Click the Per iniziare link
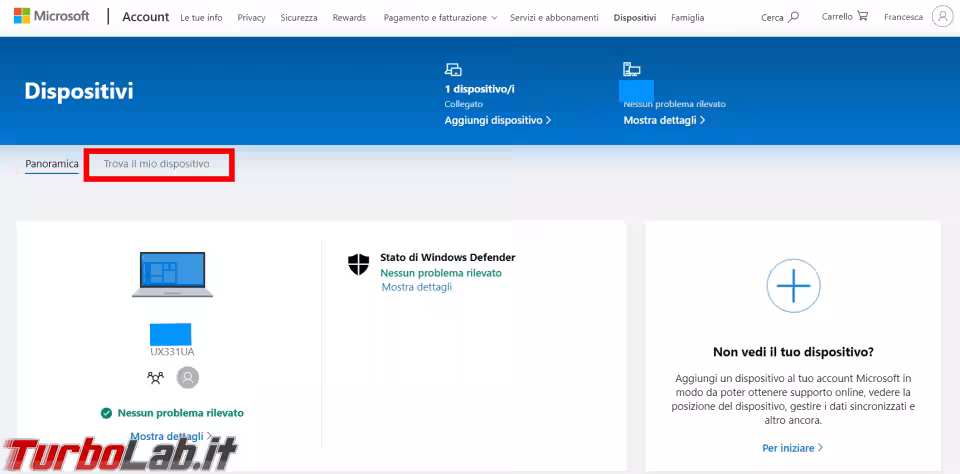Screen dimensions: 960x474 [792, 447]
